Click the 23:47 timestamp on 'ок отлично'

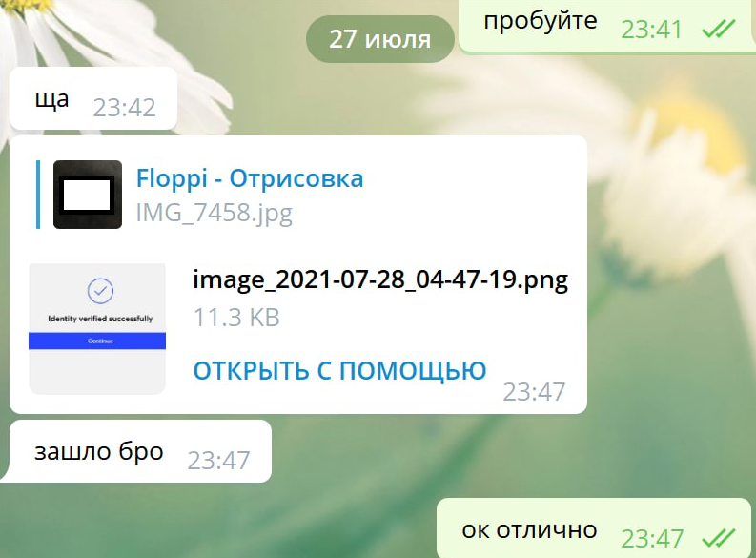pyautogui.click(x=652, y=539)
